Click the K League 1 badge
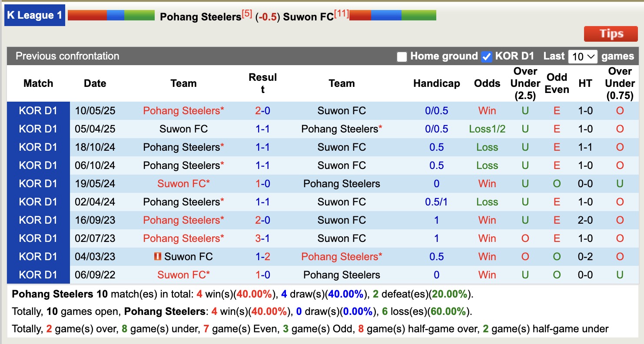Image resolution: width=644 pixels, height=344 pixels. tap(35, 15)
